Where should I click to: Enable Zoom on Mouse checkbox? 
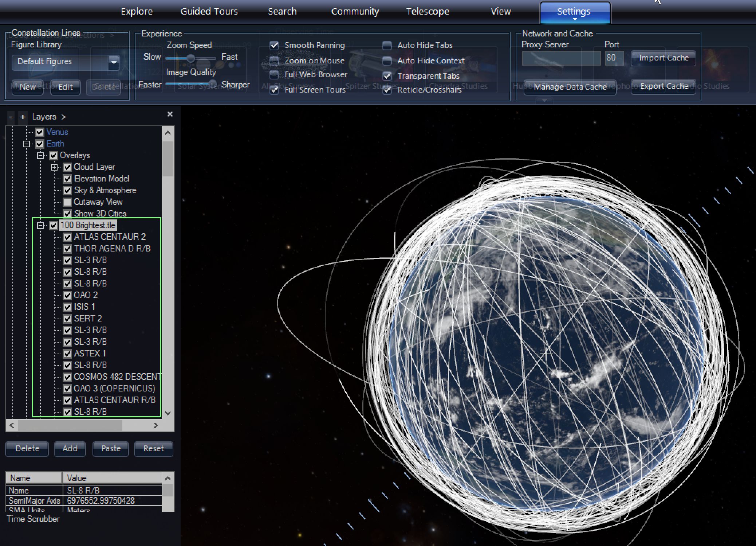click(274, 61)
